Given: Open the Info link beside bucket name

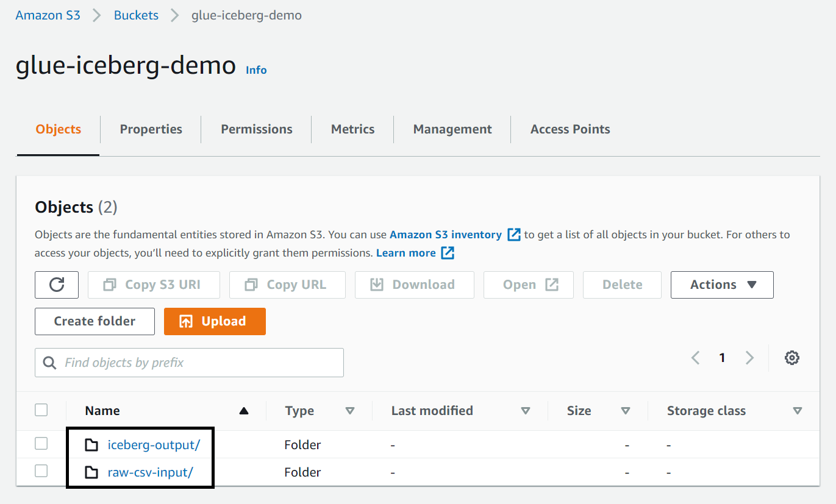Looking at the screenshot, I should (256, 70).
